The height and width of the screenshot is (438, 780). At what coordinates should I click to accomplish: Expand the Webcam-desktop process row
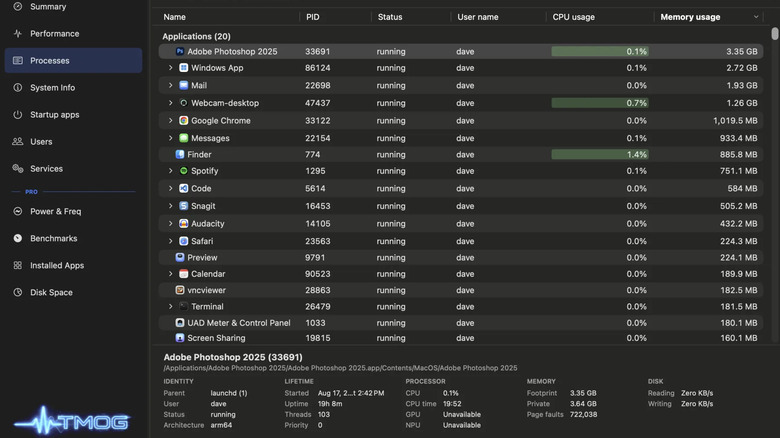pos(170,103)
